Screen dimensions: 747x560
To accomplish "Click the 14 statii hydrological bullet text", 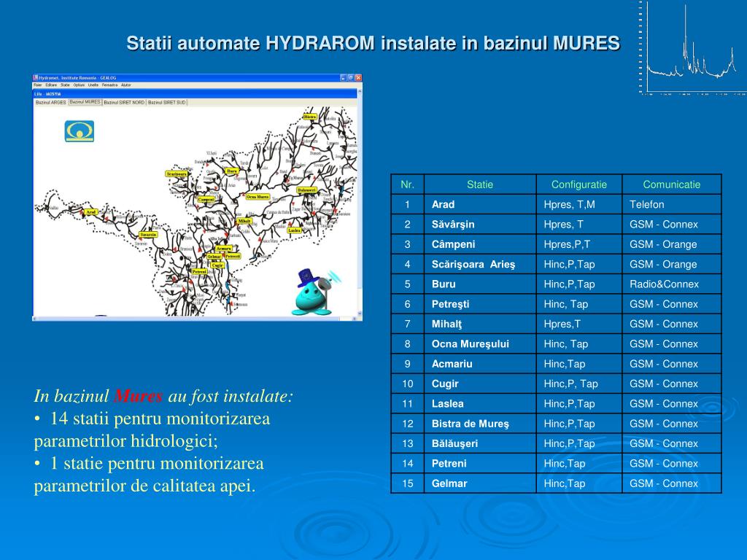I will (152, 429).
